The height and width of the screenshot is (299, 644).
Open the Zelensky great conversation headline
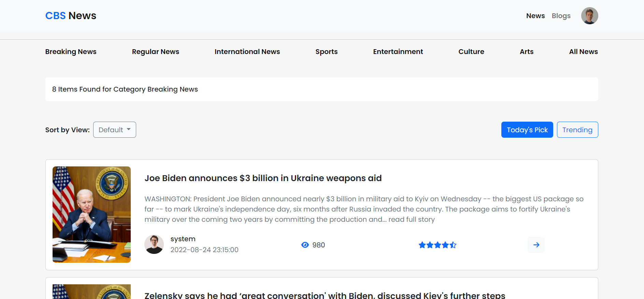click(x=325, y=296)
